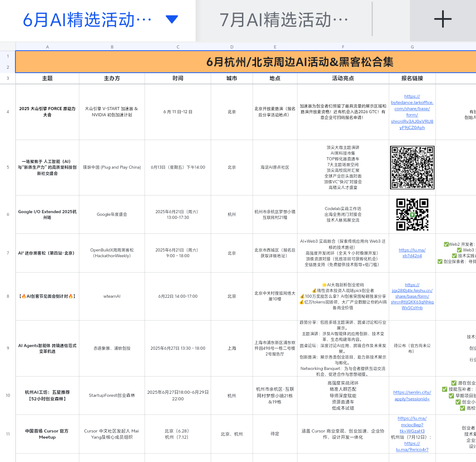Select row 5 by its row number

[8, 167]
